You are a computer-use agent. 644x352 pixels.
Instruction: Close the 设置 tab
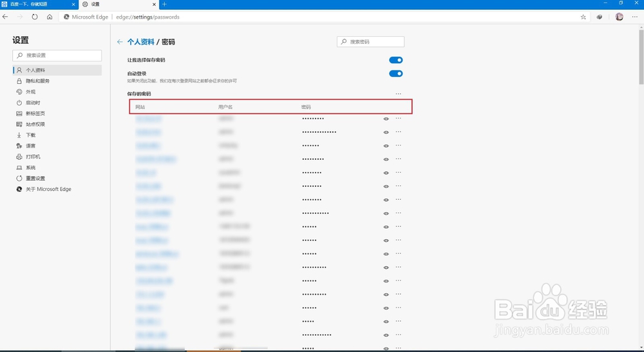(x=155, y=4)
